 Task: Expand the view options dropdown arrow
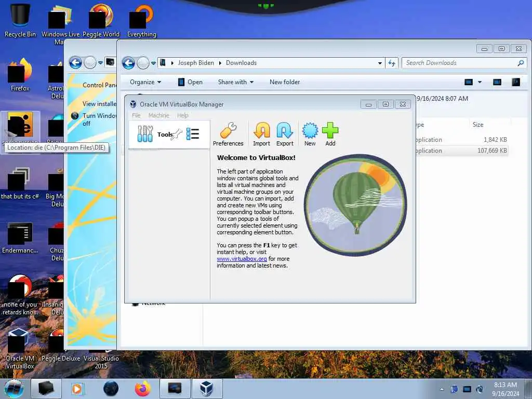click(x=480, y=82)
